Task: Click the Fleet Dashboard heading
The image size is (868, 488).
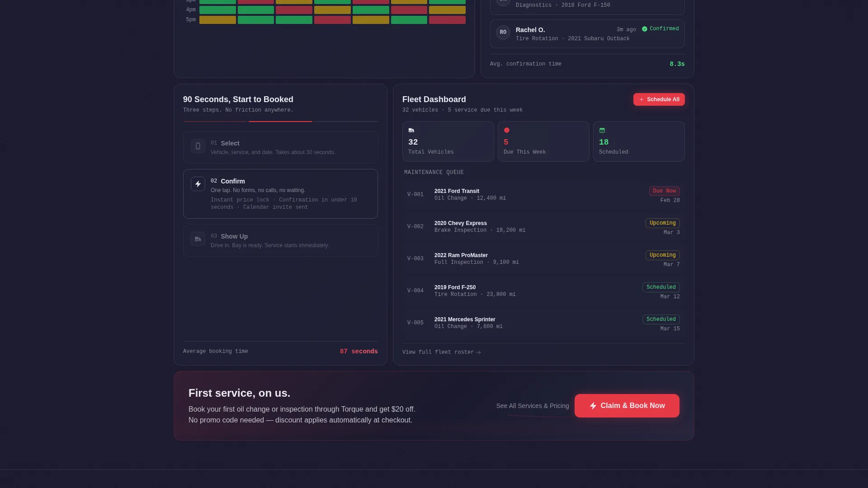Action: pyautogui.click(x=434, y=99)
